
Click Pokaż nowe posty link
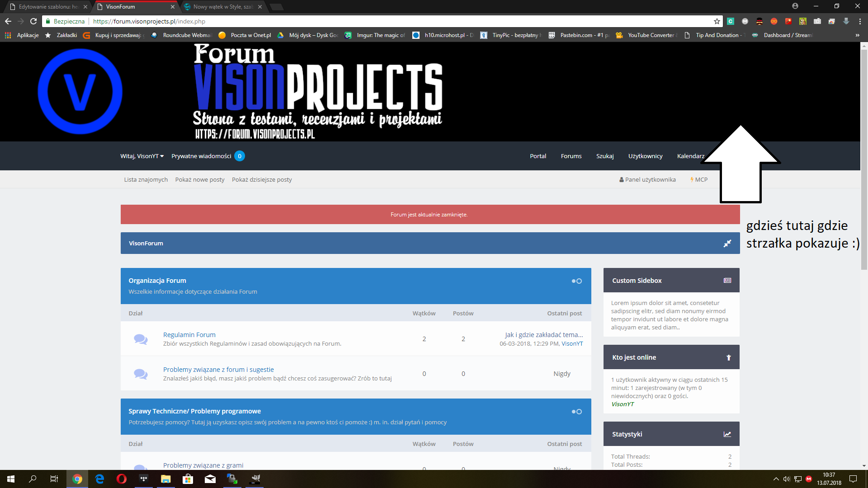(x=200, y=180)
